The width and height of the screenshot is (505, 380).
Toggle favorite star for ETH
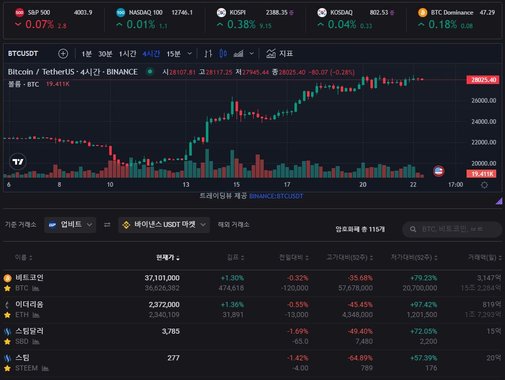pos(7,315)
